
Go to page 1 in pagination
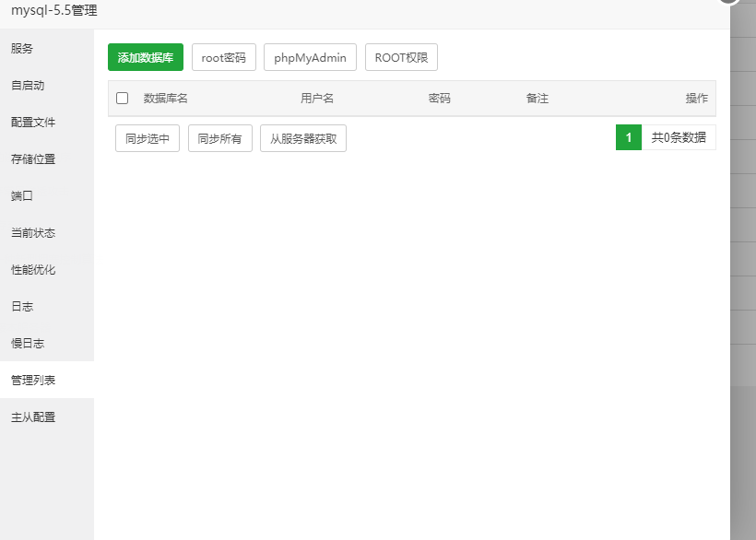[628, 138]
